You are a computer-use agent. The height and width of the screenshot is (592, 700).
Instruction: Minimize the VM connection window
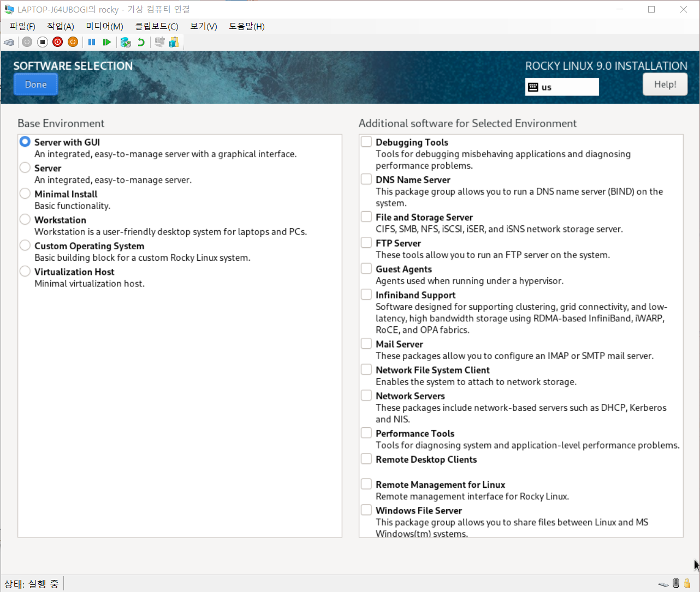(620, 9)
